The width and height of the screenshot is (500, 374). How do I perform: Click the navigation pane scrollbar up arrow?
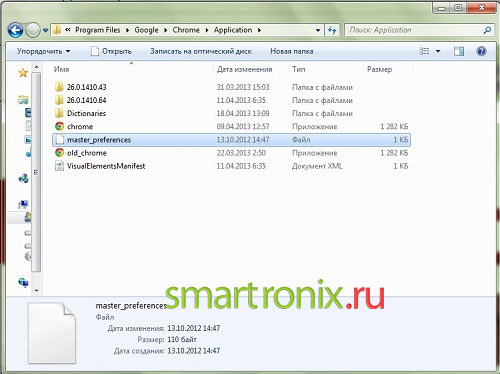pos(36,68)
